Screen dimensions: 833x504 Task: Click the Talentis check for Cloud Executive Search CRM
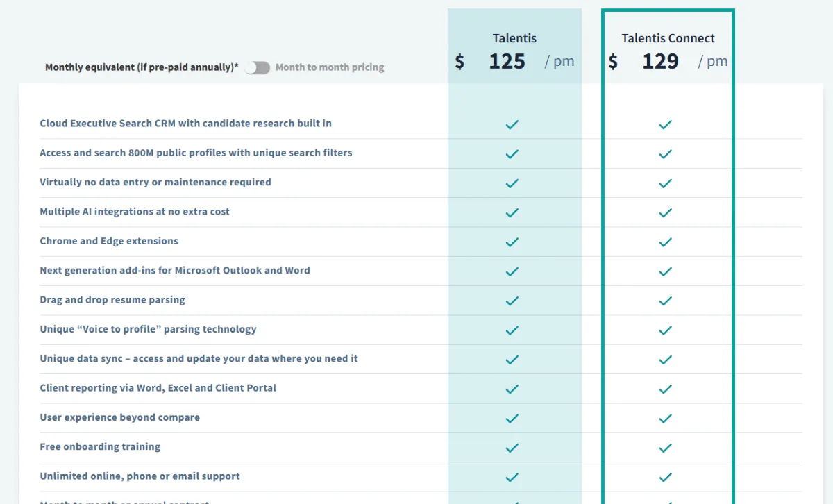click(512, 124)
